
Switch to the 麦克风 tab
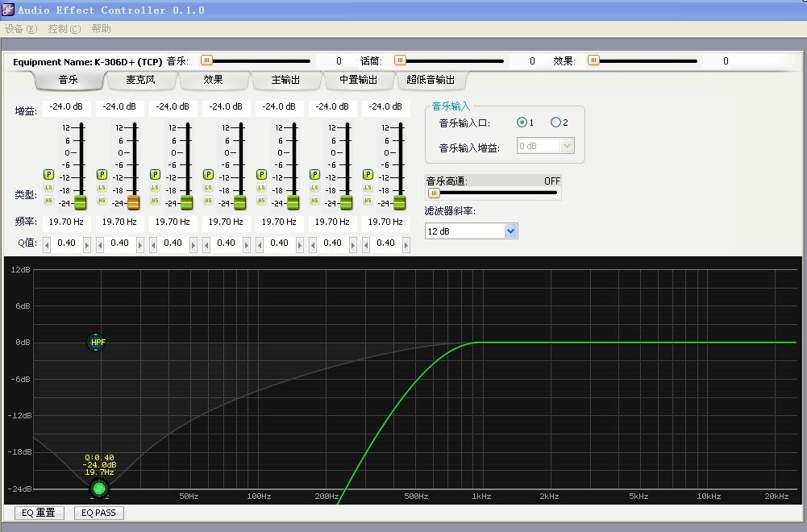point(140,80)
